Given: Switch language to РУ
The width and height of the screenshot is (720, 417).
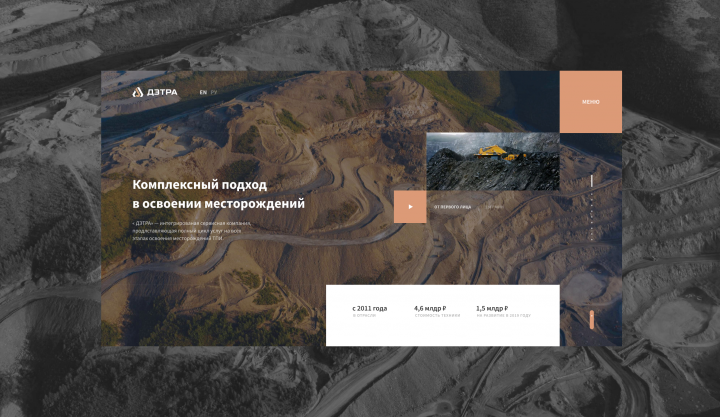Looking at the screenshot, I should [x=214, y=92].
